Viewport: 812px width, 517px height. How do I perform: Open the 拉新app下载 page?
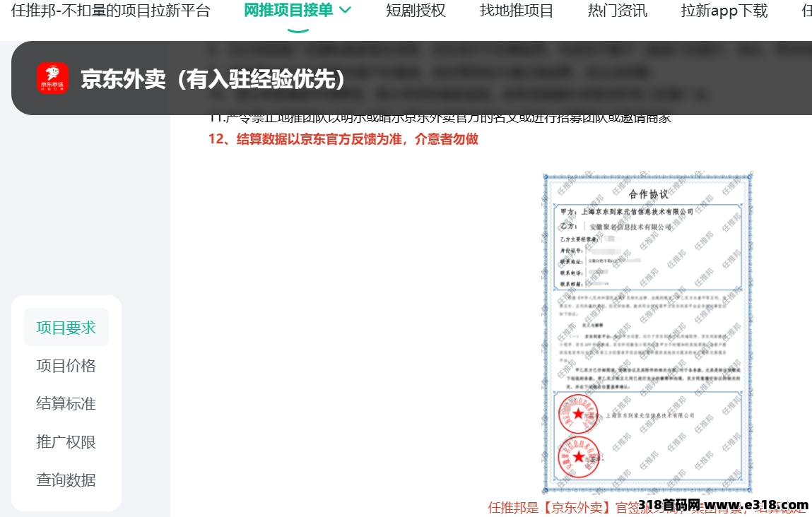coord(724,11)
